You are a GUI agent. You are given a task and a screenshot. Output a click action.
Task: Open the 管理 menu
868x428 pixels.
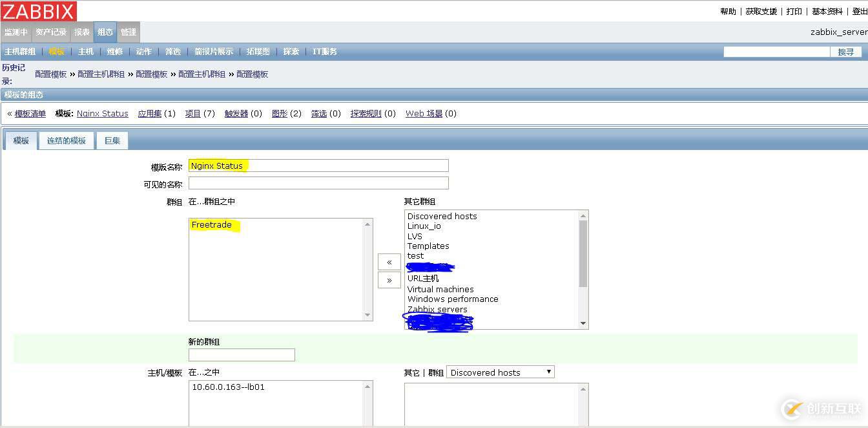tap(128, 32)
